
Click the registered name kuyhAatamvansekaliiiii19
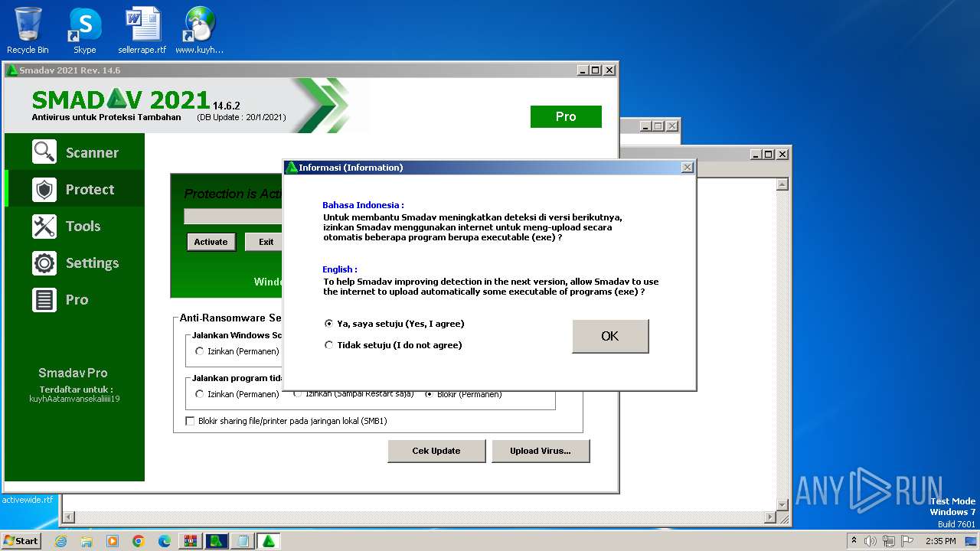tap(74, 399)
